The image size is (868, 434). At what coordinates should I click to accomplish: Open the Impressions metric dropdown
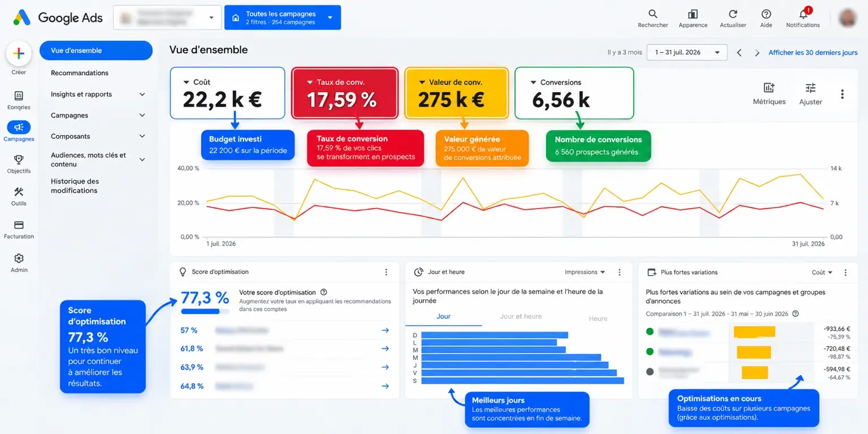pyautogui.click(x=585, y=272)
